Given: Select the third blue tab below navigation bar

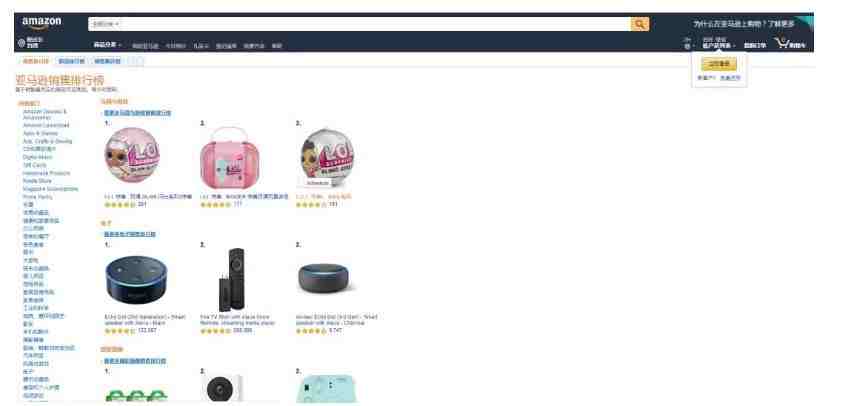Looking at the screenshot, I should click(x=107, y=61).
